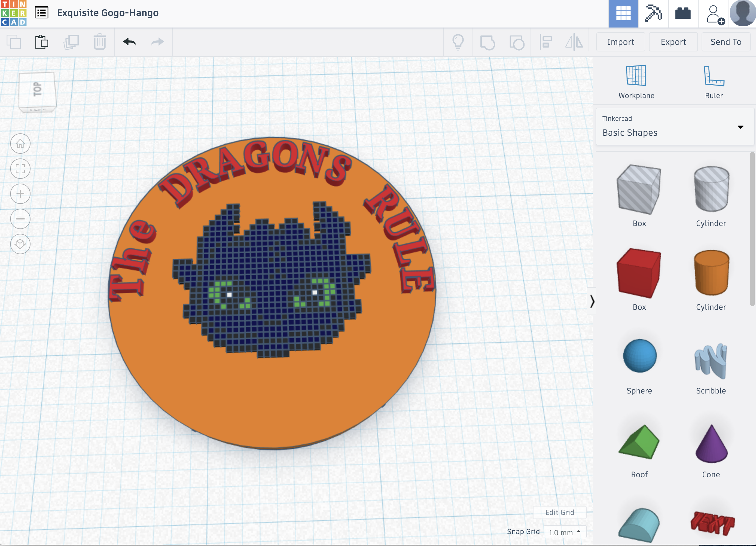Open the Blocks pickaxe mode
Screen dimensions: 756x546
tap(653, 14)
